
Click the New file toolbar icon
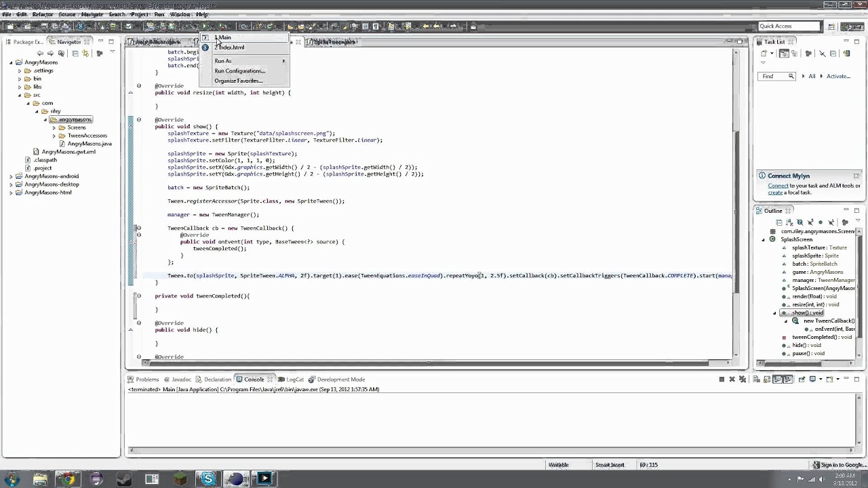[x=9, y=26]
